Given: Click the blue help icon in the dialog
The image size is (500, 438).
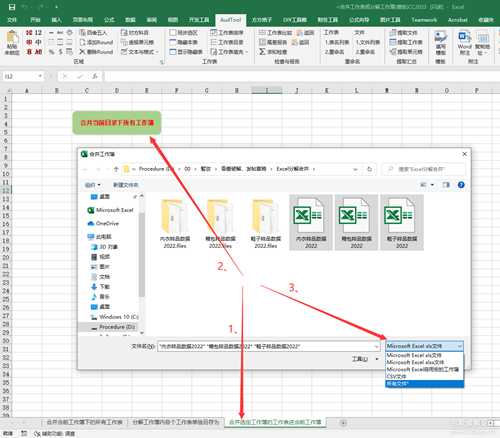Looking at the screenshot, I should (461, 185).
